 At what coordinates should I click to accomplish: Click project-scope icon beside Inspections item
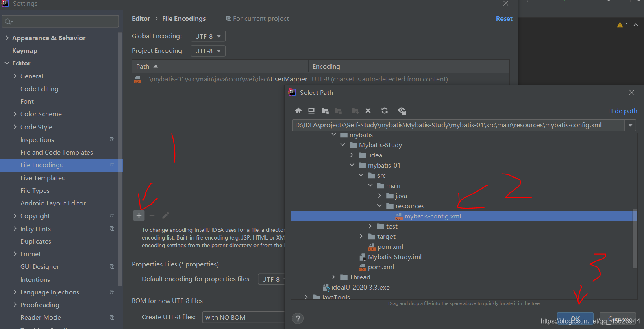pyautogui.click(x=112, y=139)
